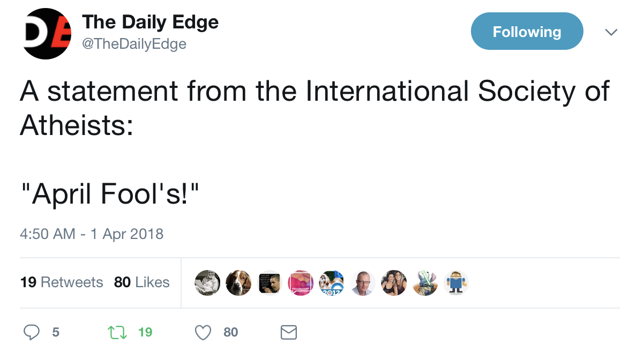Click the pink and orange graphic avatar

click(301, 282)
